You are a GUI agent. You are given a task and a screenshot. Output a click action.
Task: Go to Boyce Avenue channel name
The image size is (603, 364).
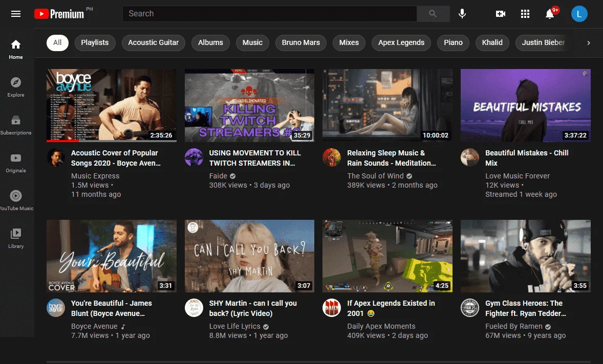(x=94, y=326)
